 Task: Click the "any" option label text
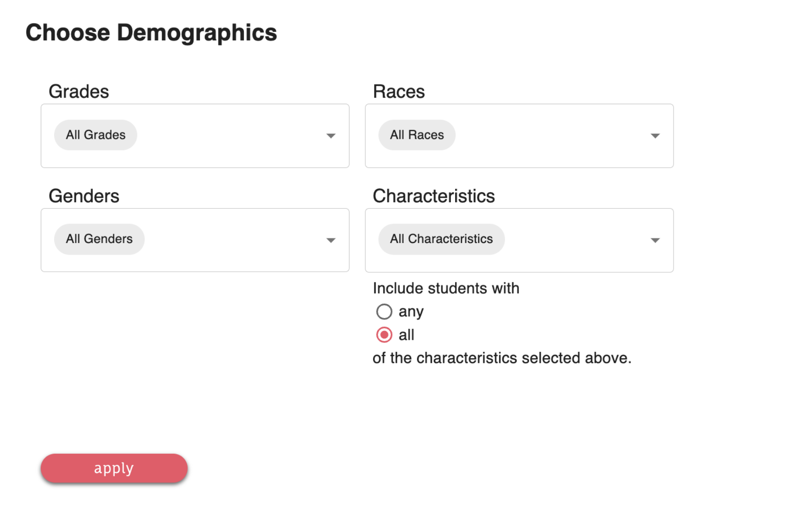[x=411, y=312]
